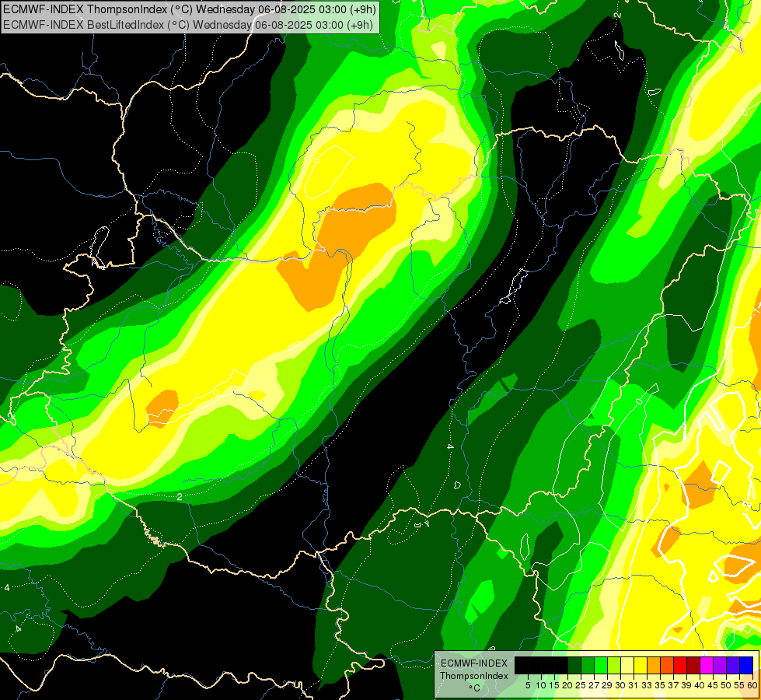This screenshot has width=761, height=700.
Task: Click the BestLiftedIndex title line at top
Action: pyautogui.click(x=188, y=25)
